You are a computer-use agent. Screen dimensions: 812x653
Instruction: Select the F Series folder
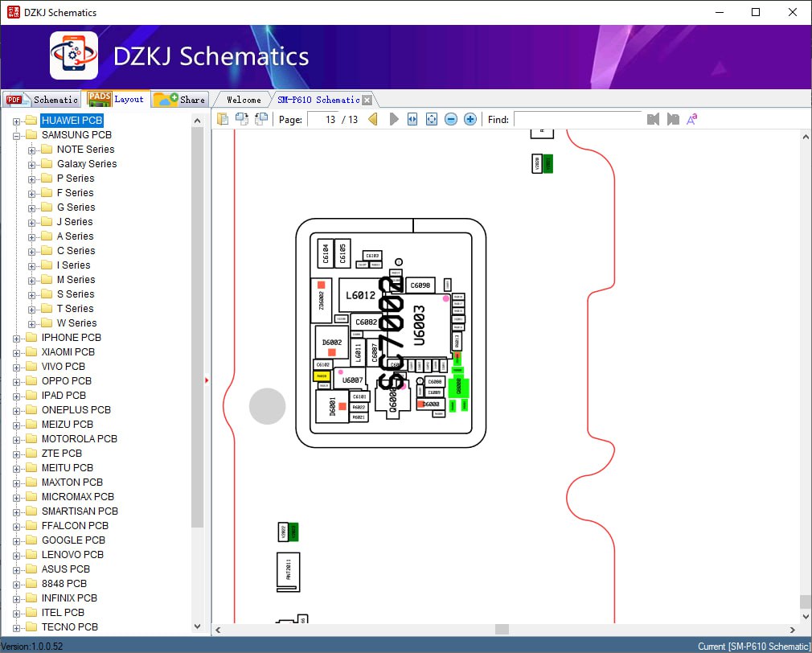coord(75,193)
